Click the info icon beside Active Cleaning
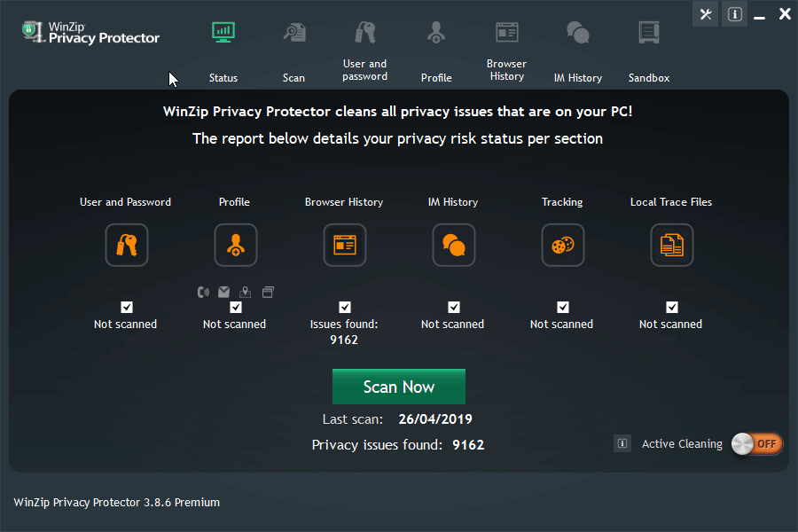The height and width of the screenshot is (532, 798). click(622, 443)
